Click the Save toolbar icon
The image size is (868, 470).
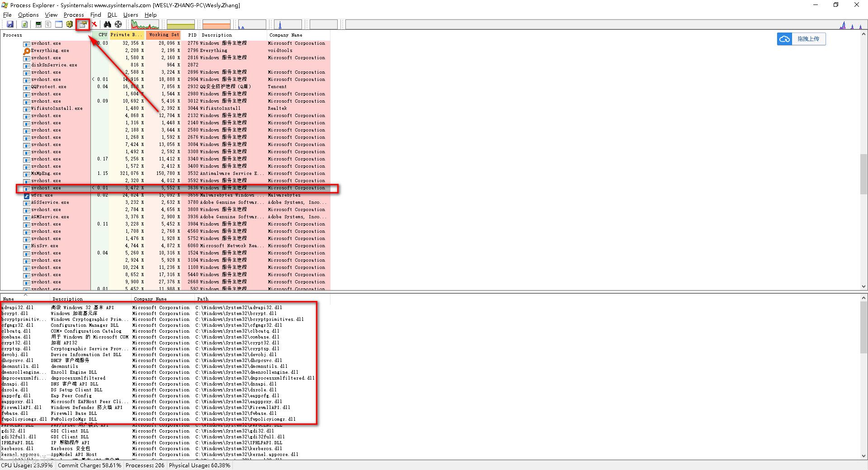pyautogui.click(x=10, y=24)
